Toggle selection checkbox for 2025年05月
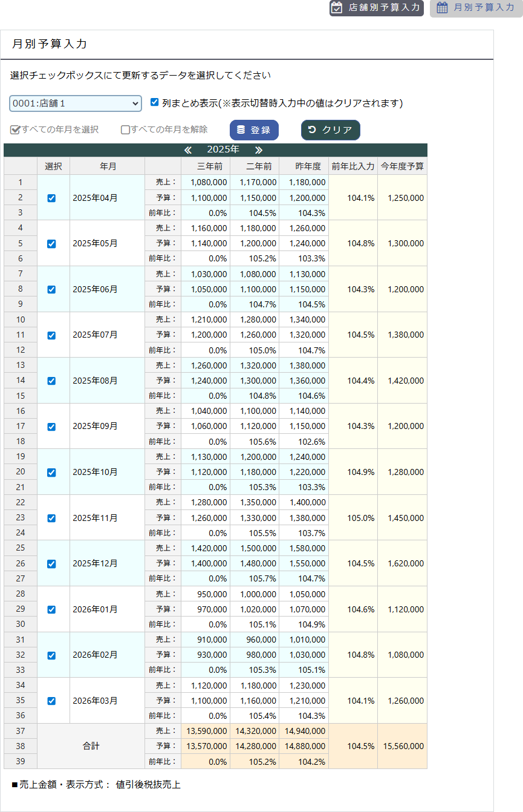Viewport: 523px width, 812px height. click(x=51, y=244)
